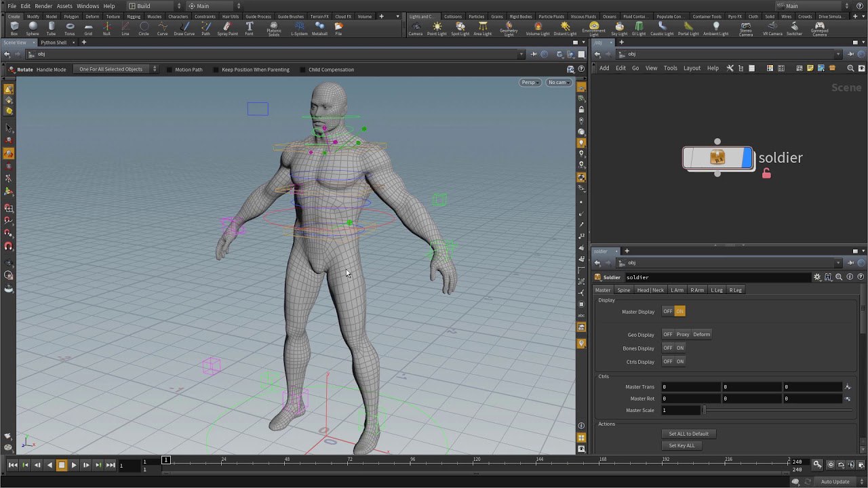Turn Ctrls Display ON

tap(680, 361)
